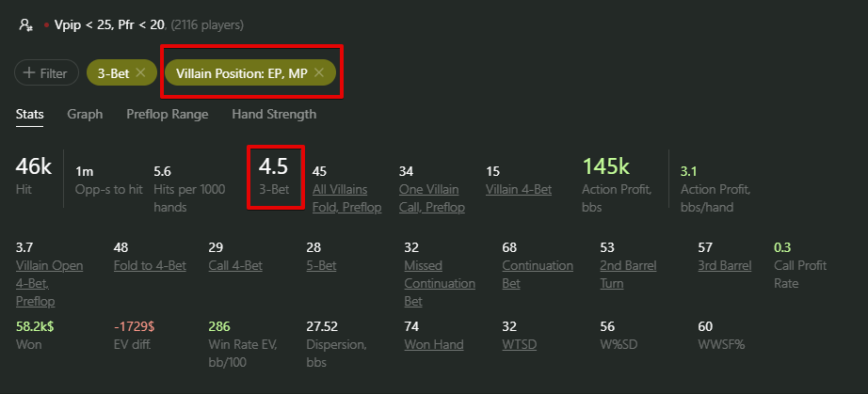
Task: Click the Call 4-Bet link
Action: pyautogui.click(x=235, y=266)
